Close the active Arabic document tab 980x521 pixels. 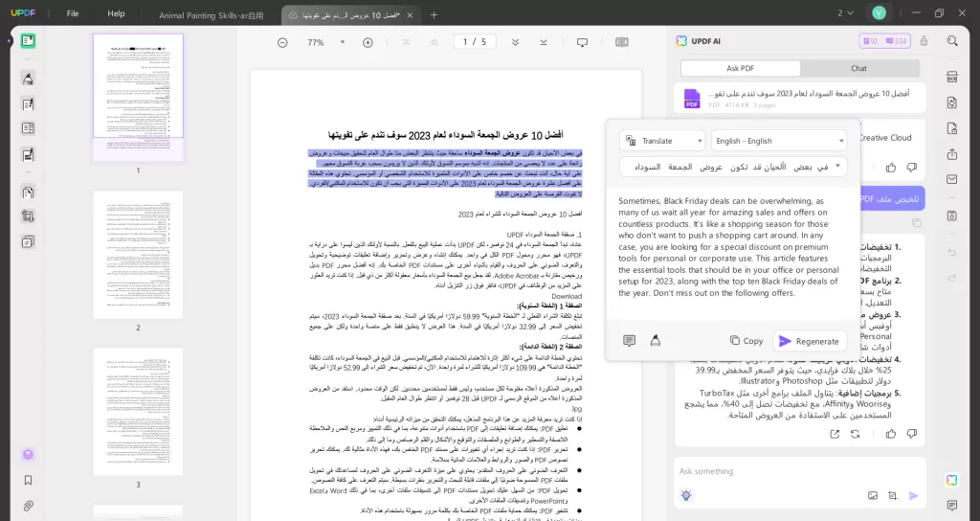coord(410,15)
